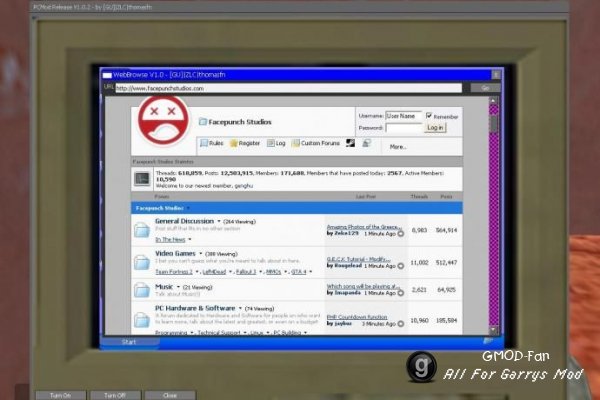The width and height of the screenshot is (600, 400).
Task: Open PC Hardware & Software forum link
Action: (x=195, y=308)
